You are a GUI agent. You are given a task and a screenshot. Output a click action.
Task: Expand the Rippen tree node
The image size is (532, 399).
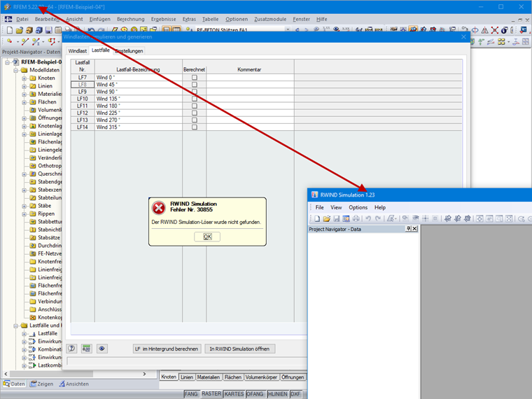click(24, 214)
